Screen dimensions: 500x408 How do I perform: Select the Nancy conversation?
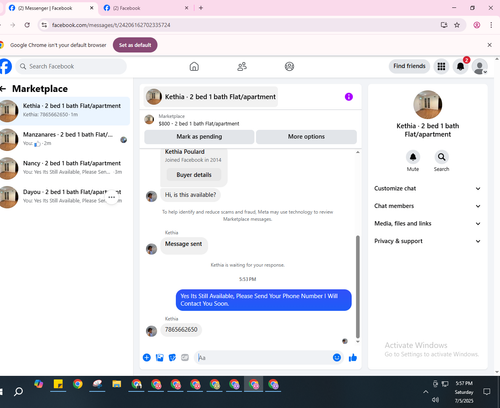click(65, 168)
